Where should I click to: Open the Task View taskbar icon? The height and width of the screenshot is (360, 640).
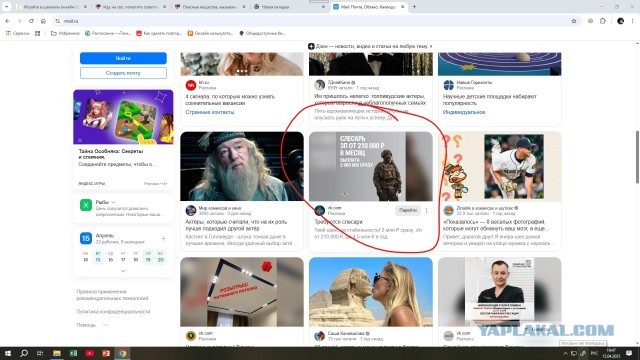(40, 353)
